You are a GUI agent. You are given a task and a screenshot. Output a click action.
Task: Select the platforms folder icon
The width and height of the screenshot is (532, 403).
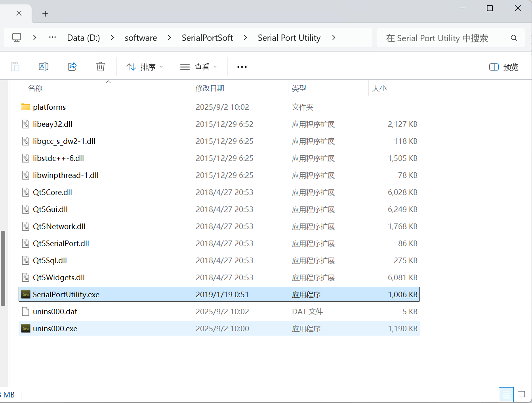[x=26, y=107]
